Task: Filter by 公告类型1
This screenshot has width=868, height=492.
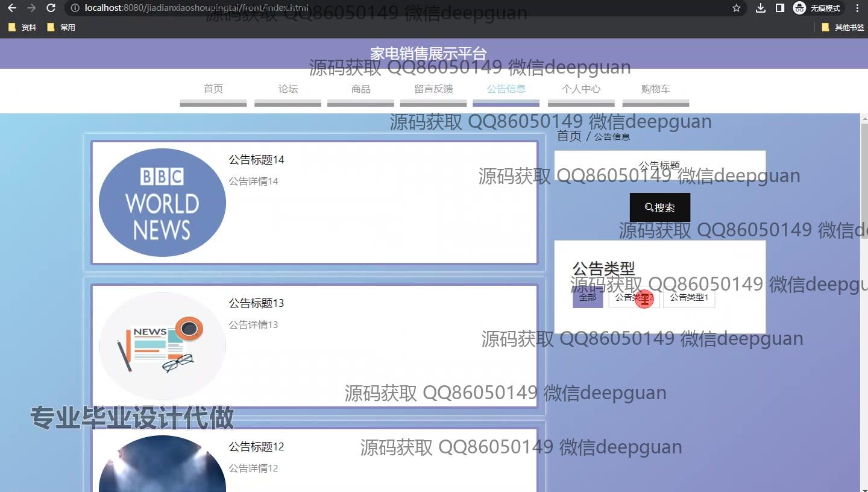Action: (689, 297)
